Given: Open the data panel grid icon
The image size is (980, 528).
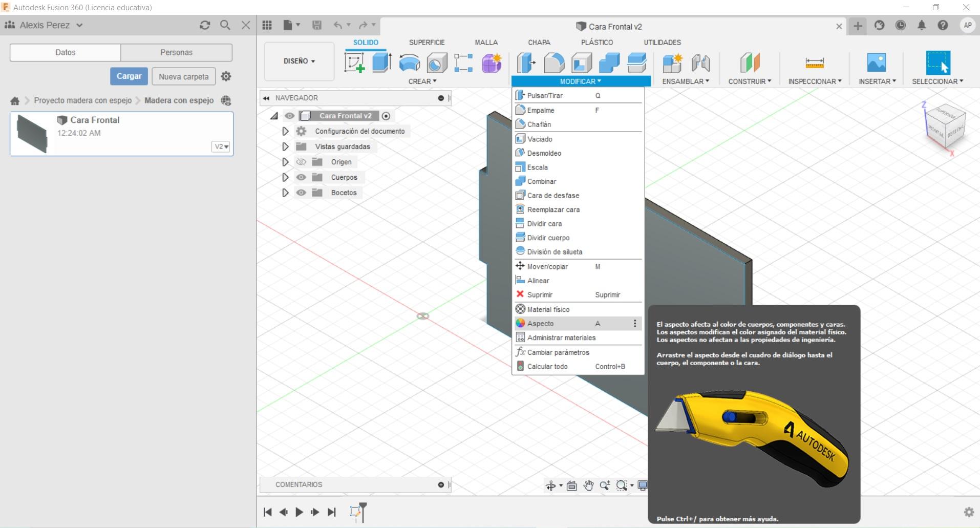Looking at the screenshot, I should [267, 25].
